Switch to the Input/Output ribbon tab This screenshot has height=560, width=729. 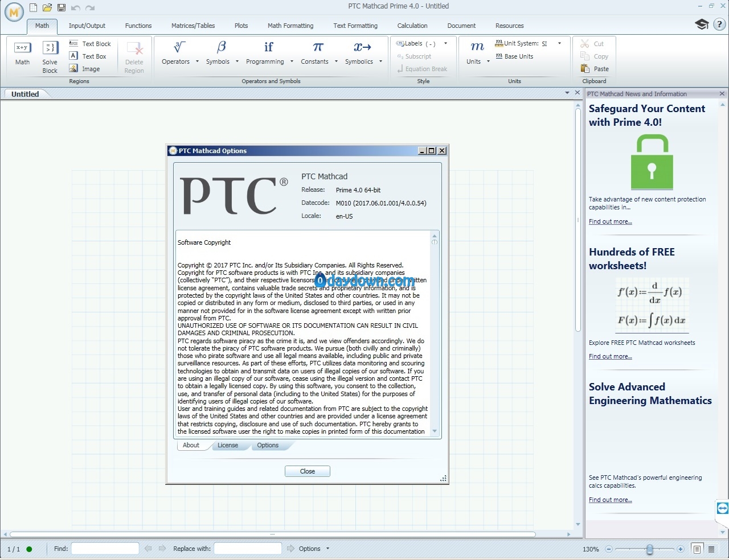pos(87,26)
